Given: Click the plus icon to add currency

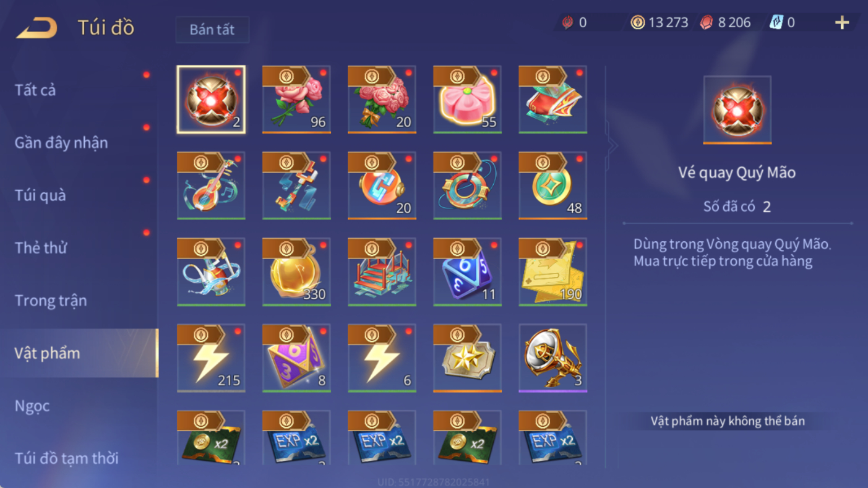Looking at the screenshot, I should click(x=842, y=23).
